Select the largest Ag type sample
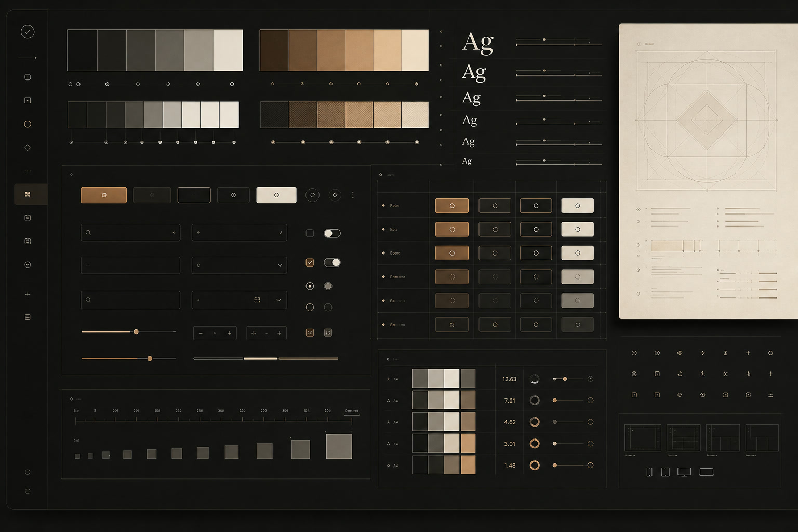This screenshot has width=798, height=532. (x=477, y=42)
